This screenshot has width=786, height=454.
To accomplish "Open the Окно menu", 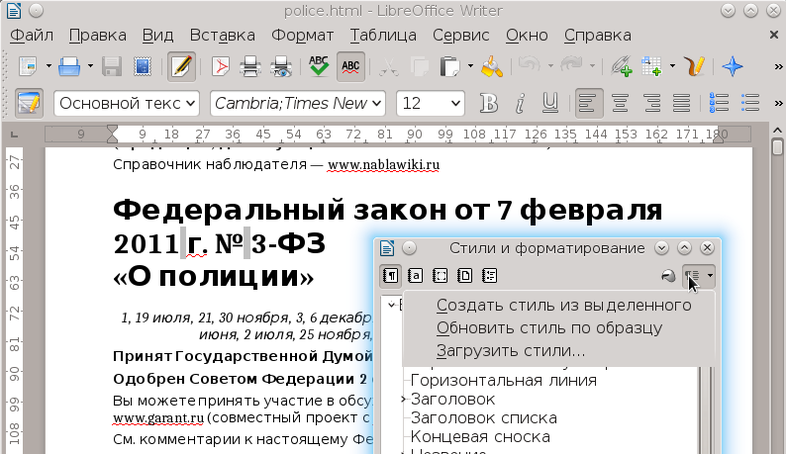I will point(526,36).
